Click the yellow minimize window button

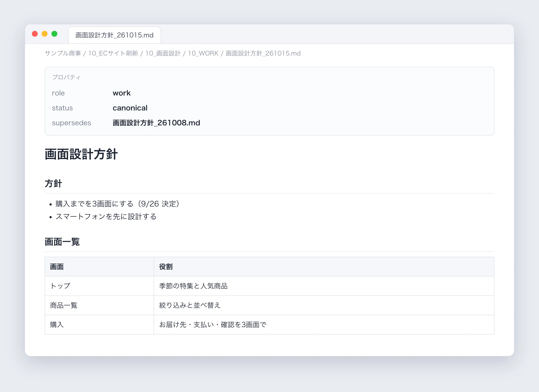tap(45, 34)
